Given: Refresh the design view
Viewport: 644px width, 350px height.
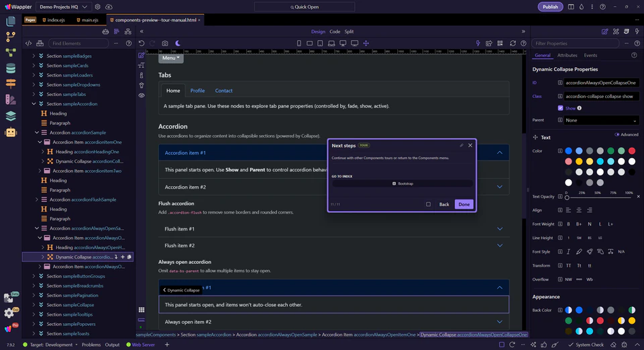Looking at the screenshot, I should tap(513, 43).
